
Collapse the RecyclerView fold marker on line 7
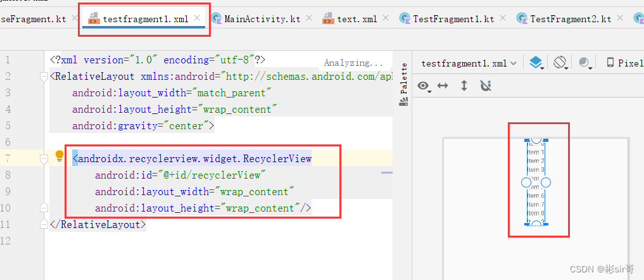point(44,159)
